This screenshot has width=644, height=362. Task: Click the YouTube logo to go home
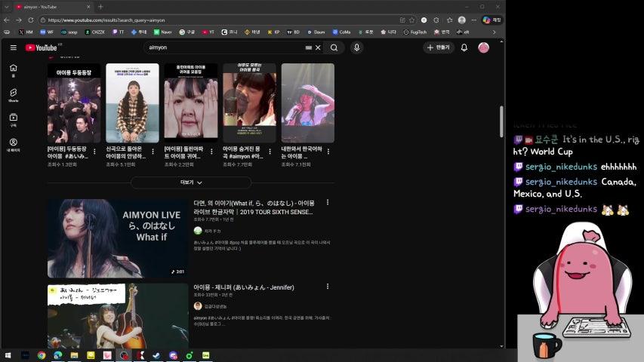tap(41, 48)
